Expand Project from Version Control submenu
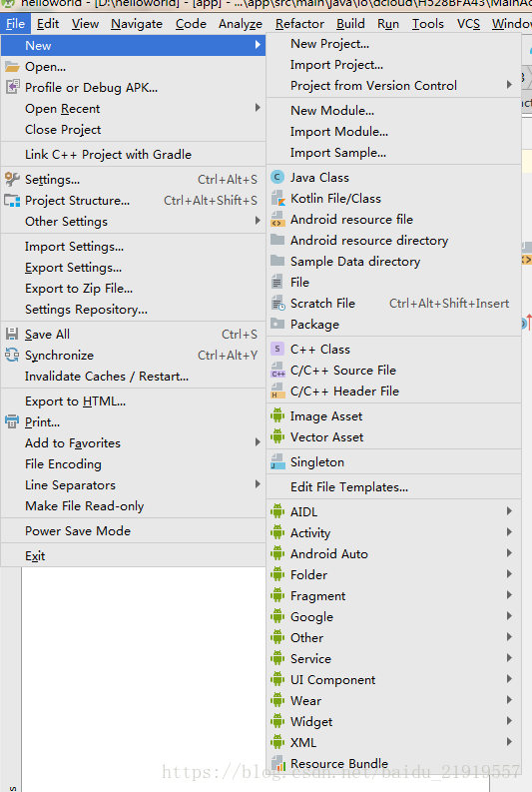 (509, 85)
